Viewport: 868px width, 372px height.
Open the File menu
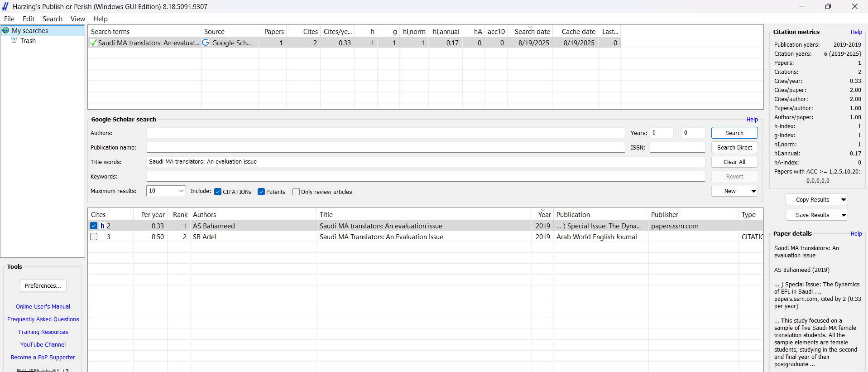(9, 19)
